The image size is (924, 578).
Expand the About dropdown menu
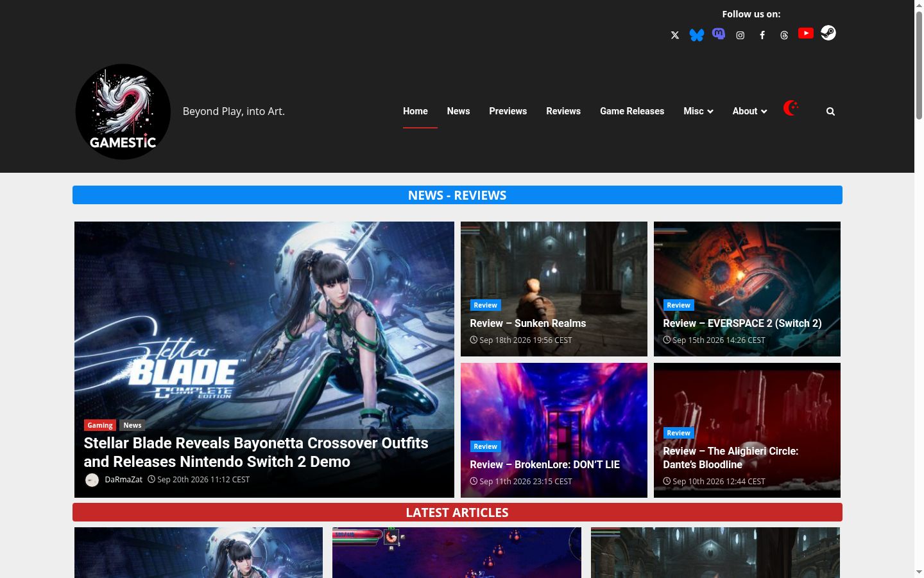(749, 111)
